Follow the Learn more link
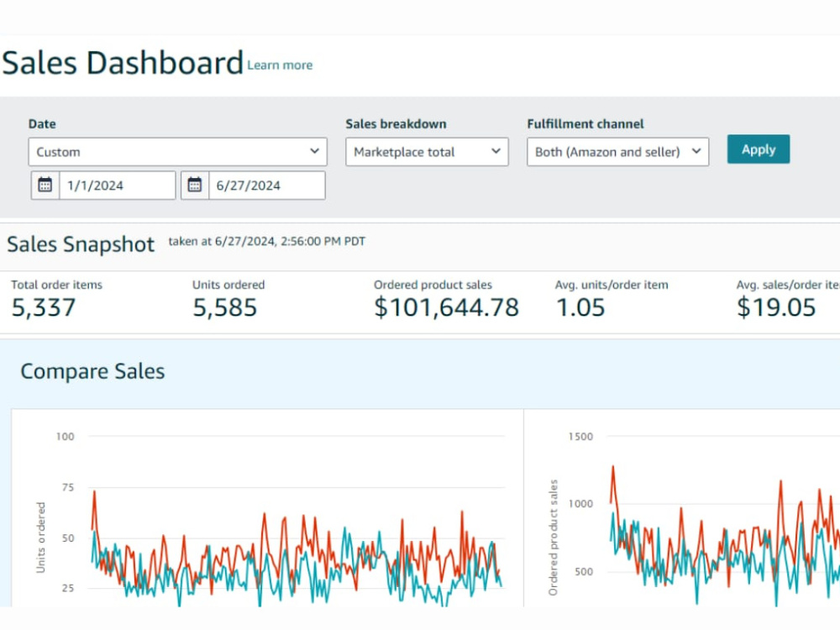Viewport: 840px width, 630px height. tap(280, 66)
